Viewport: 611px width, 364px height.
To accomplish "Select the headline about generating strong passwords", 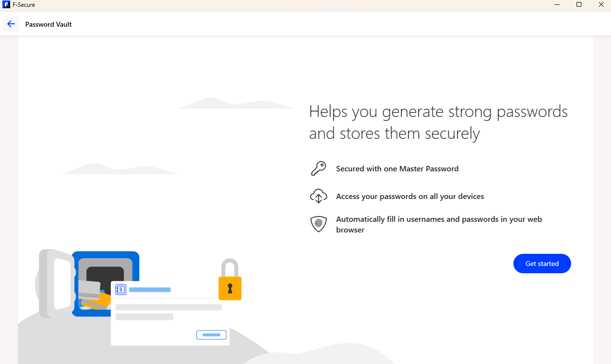I will pos(438,122).
